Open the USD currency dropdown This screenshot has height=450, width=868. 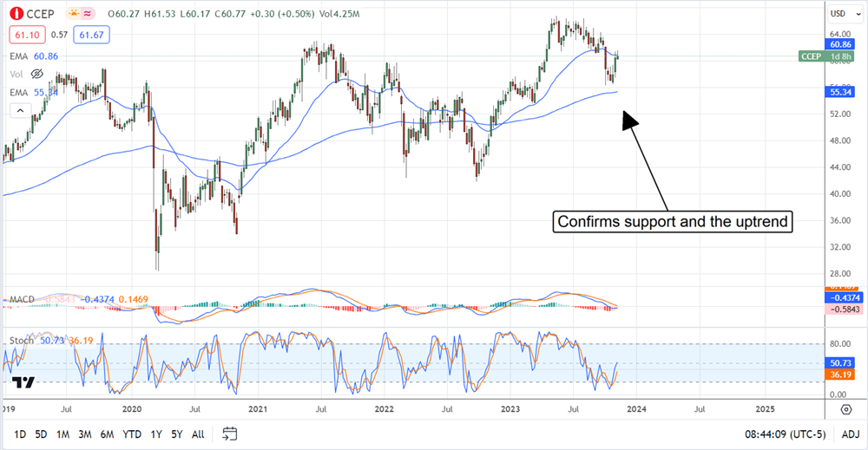coord(845,14)
